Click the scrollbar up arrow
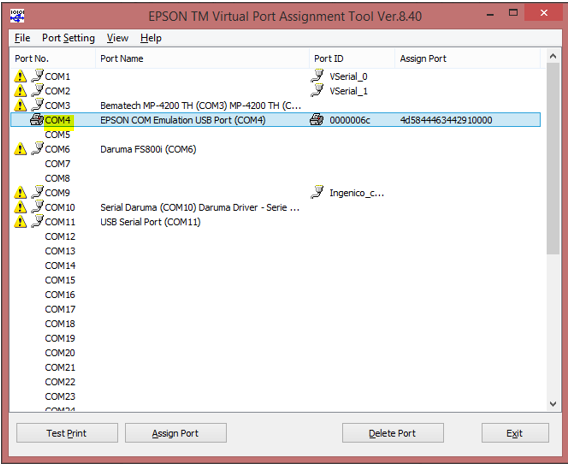This screenshot has width=571, height=464. (x=553, y=56)
